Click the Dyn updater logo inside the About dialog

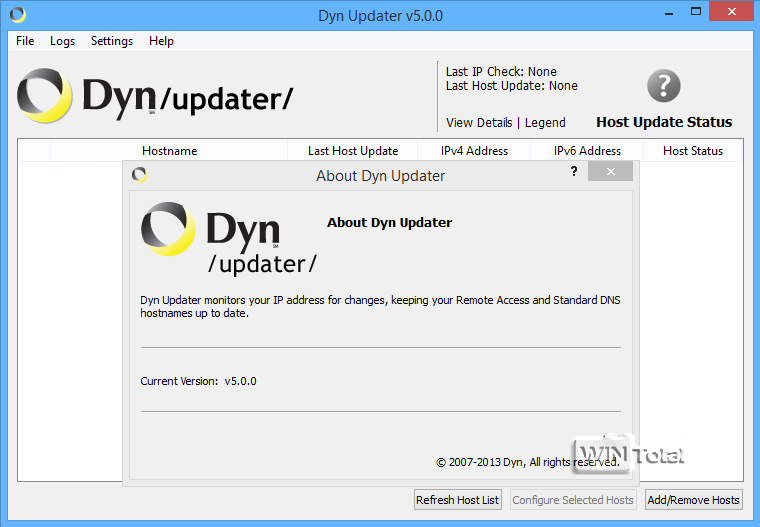[x=229, y=239]
